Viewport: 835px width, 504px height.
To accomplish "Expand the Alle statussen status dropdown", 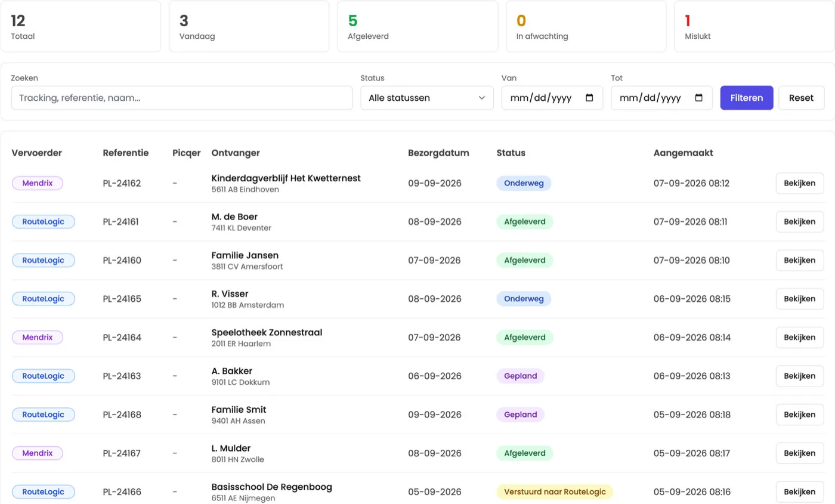I will 427,98.
